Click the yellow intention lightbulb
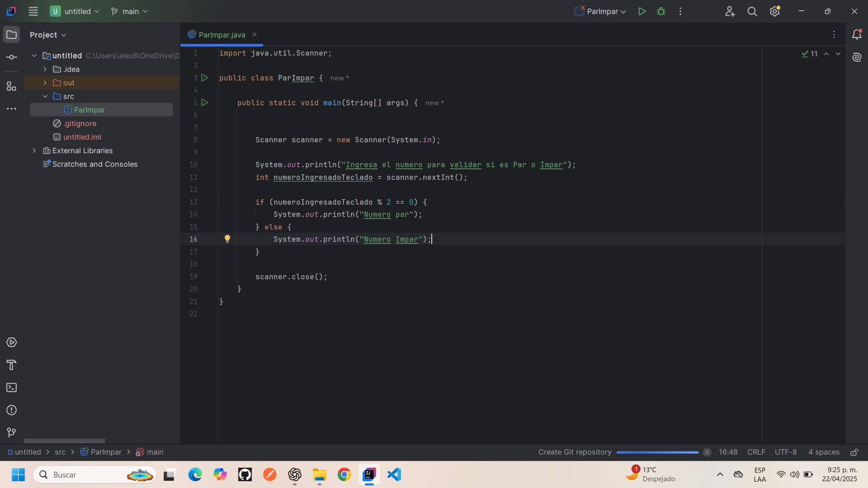The image size is (868, 488). pyautogui.click(x=227, y=239)
